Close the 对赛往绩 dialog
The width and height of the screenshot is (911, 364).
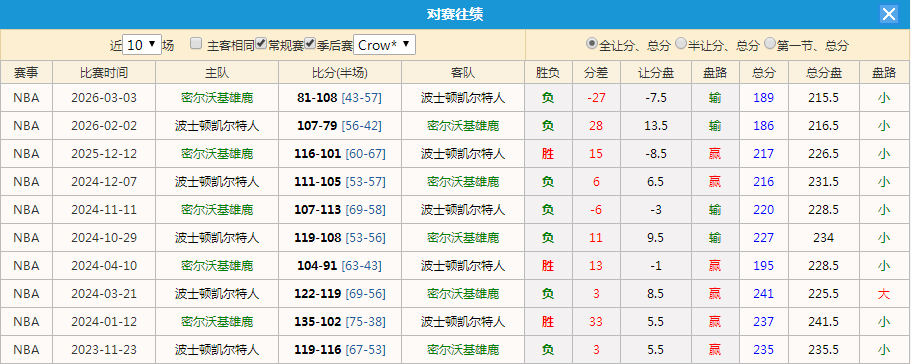(889, 14)
